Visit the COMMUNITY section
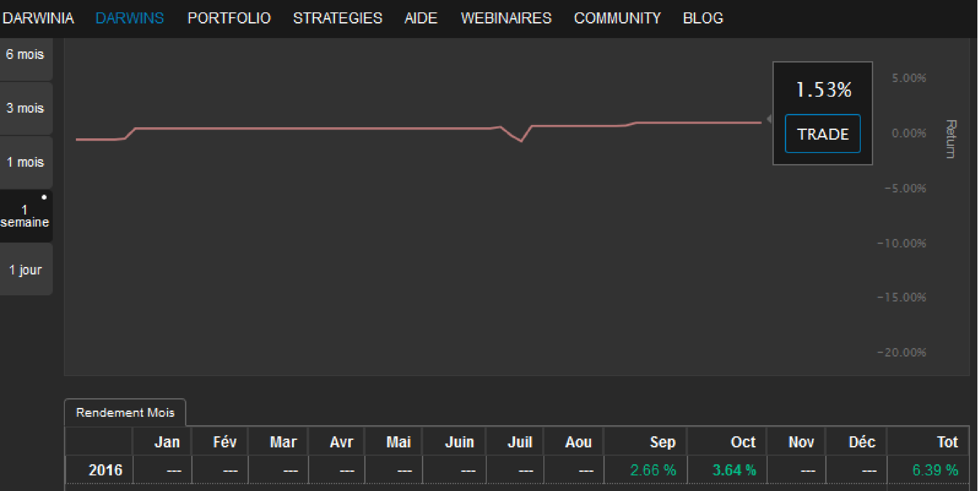Screen dimensions: 980x491 click(617, 18)
